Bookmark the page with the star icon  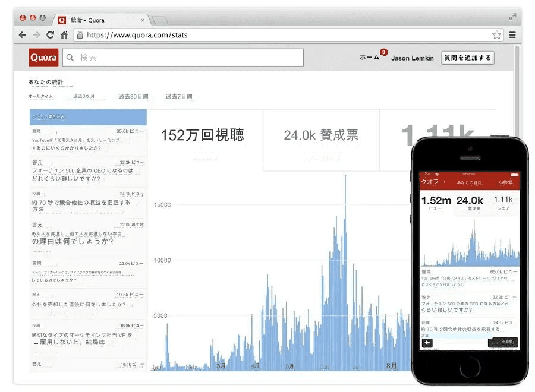tap(496, 35)
